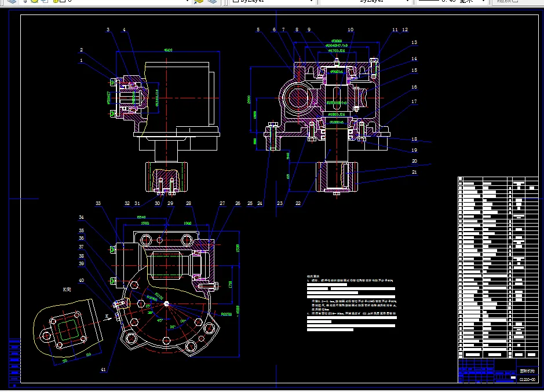Select part balloon number 23
544x392 pixels.
(x=280, y=203)
